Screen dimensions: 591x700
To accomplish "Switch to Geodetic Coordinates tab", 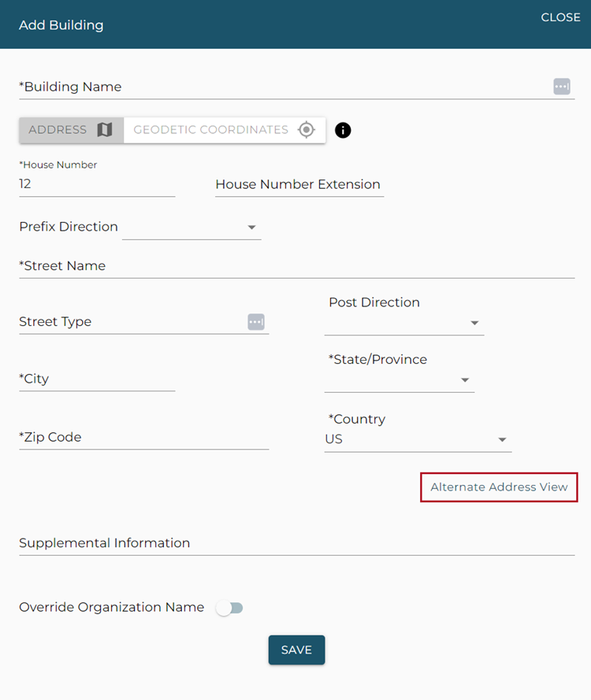I will pos(224,130).
